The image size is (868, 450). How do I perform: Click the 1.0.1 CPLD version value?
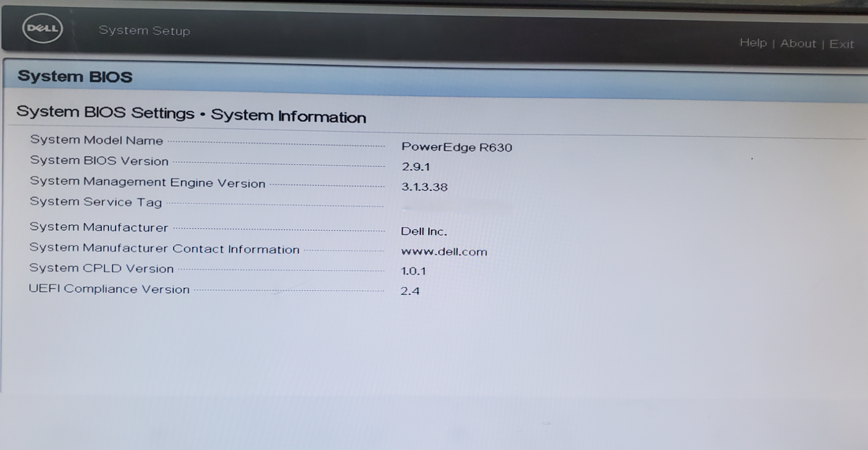pyautogui.click(x=413, y=271)
